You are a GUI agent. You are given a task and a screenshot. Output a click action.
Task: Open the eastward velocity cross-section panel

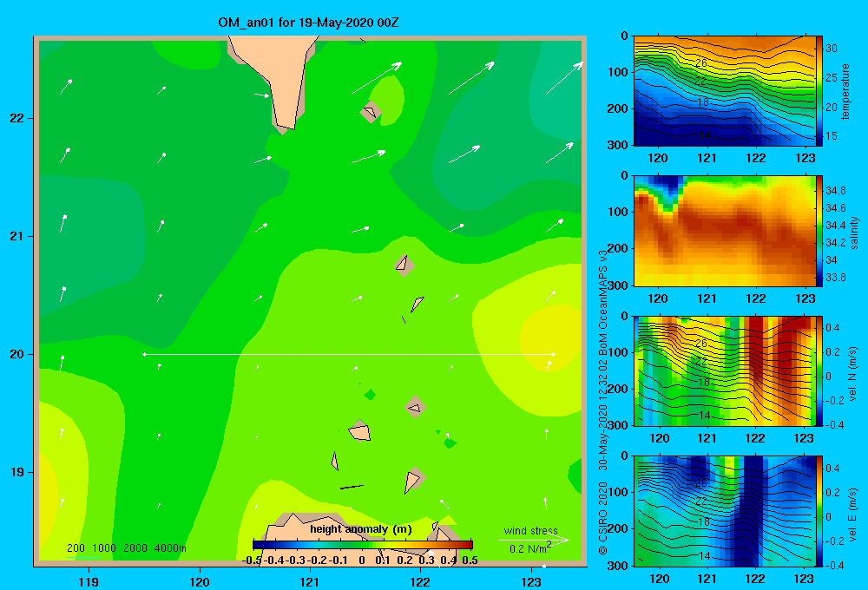pos(725,511)
